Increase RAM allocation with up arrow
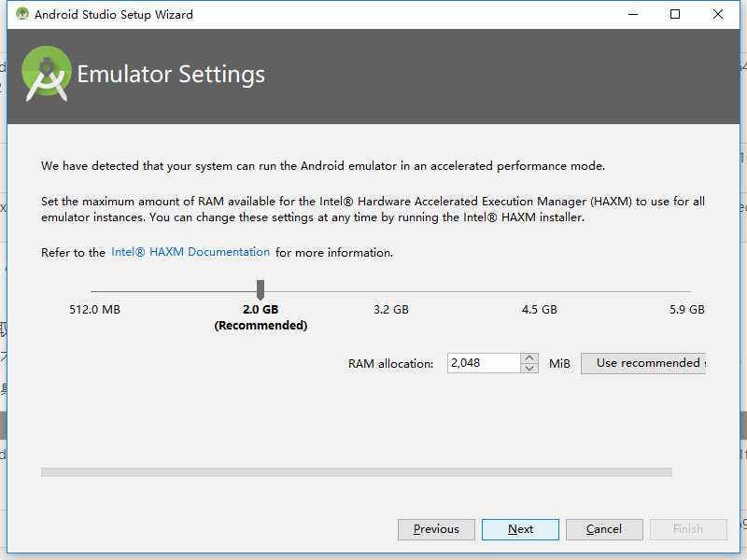The width and height of the screenshot is (747, 560). (x=529, y=358)
